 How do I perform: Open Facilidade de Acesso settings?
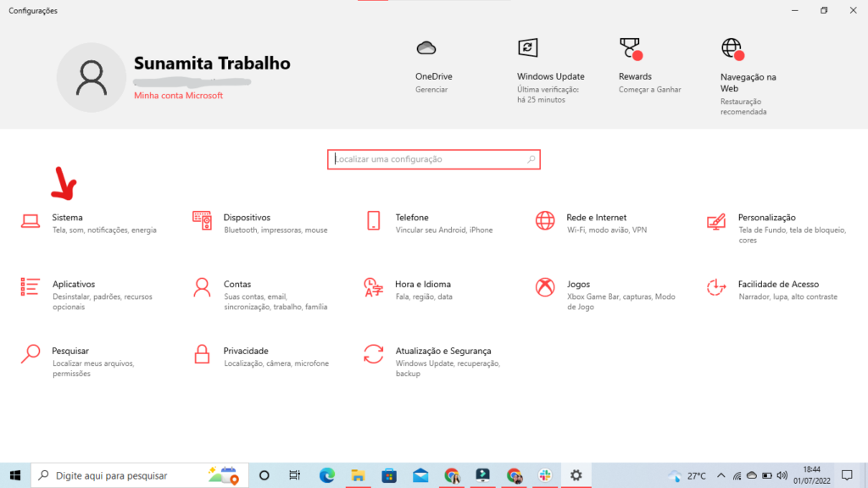click(777, 285)
